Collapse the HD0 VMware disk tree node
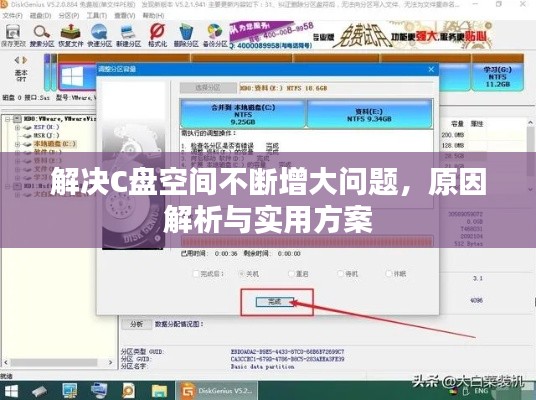Image resolution: width=536 pixels, height=400 pixels. click(7, 119)
